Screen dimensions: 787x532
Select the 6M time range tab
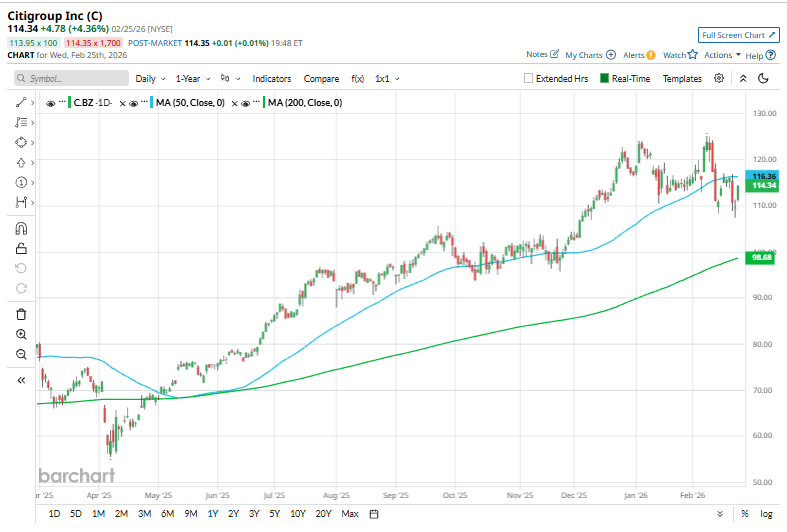pos(167,514)
